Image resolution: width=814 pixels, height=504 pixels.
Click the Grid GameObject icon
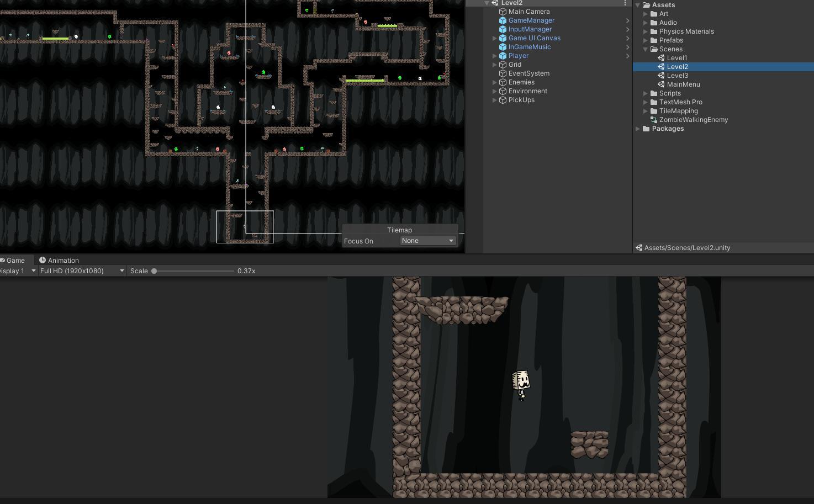tap(502, 65)
